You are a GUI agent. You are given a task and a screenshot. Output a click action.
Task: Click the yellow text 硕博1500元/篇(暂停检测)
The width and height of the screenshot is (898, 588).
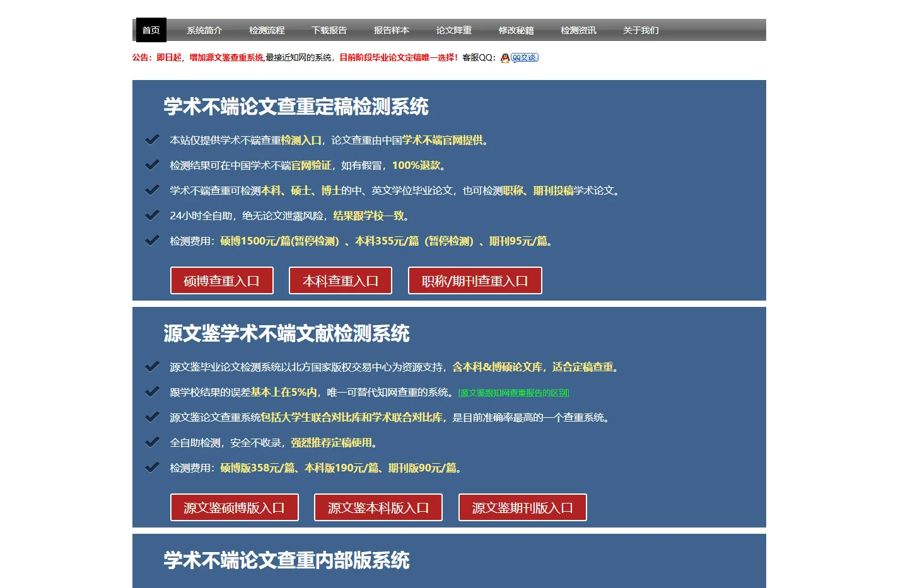[280, 241]
